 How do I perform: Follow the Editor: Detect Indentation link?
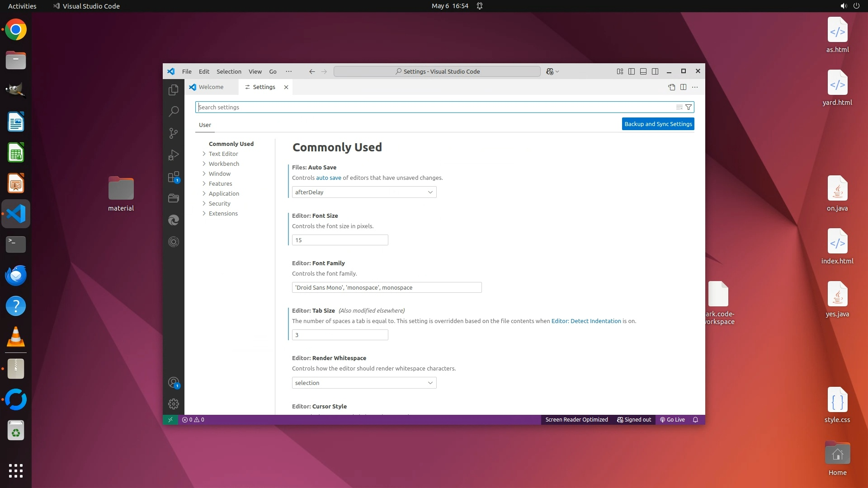(x=586, y=321)
